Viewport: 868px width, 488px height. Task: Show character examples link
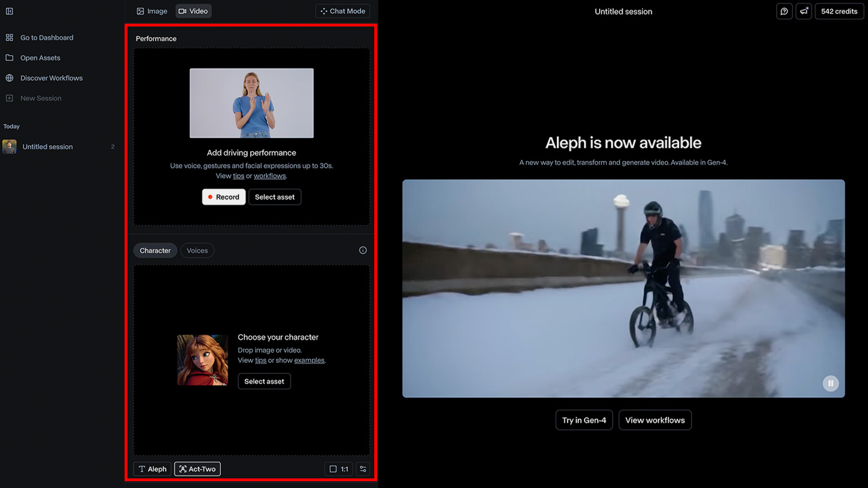(x=309, y=361)
